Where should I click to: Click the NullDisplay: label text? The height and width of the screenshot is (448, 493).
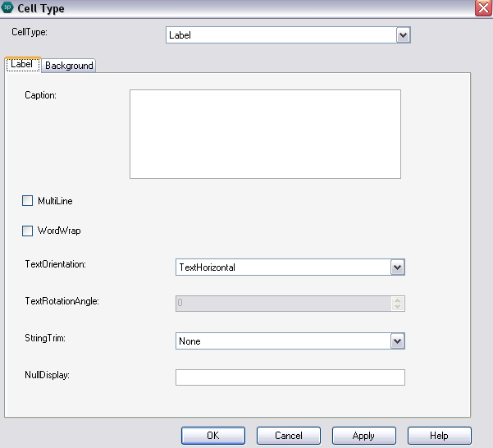pyautogui.click(x=47, y=375)
